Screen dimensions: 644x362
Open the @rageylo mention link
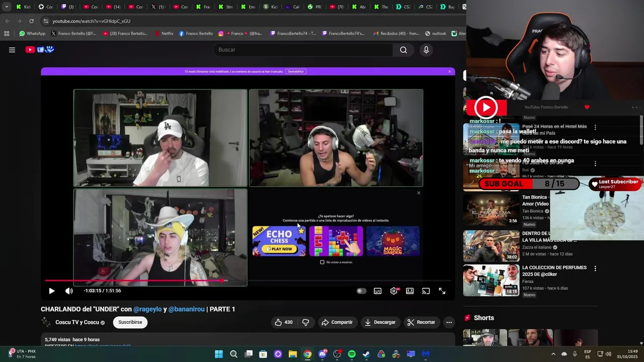tap(147, 309)
